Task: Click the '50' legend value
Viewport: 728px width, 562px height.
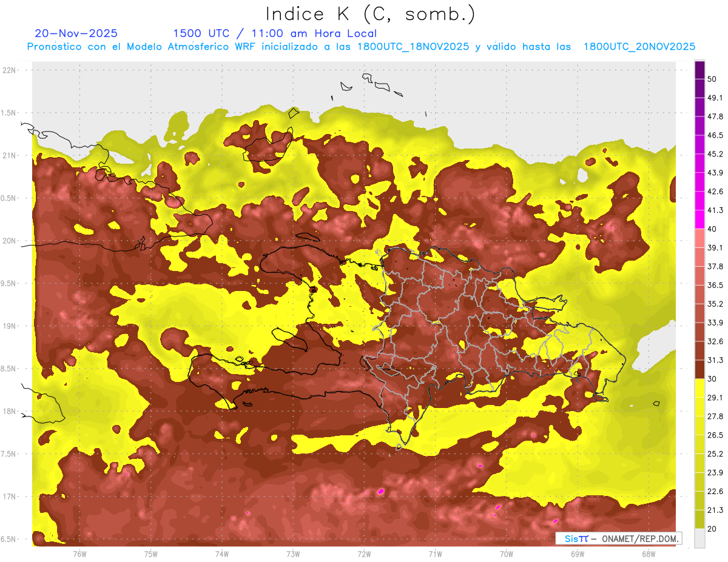Action: pos(712,79)
